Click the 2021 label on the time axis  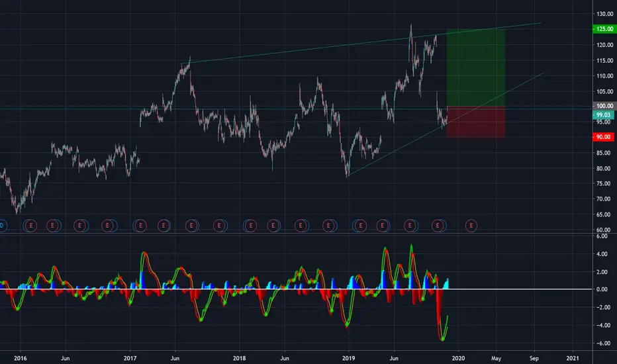573,358
